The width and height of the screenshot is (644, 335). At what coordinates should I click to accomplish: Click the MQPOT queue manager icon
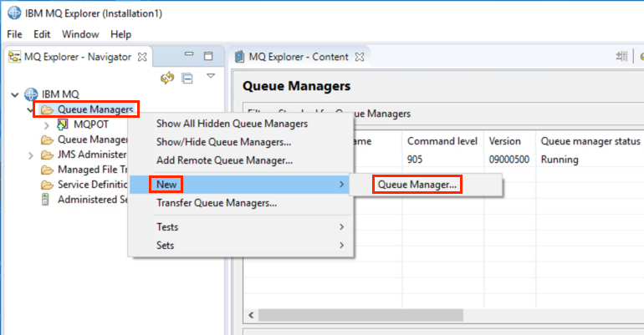(x=63, y=124)
